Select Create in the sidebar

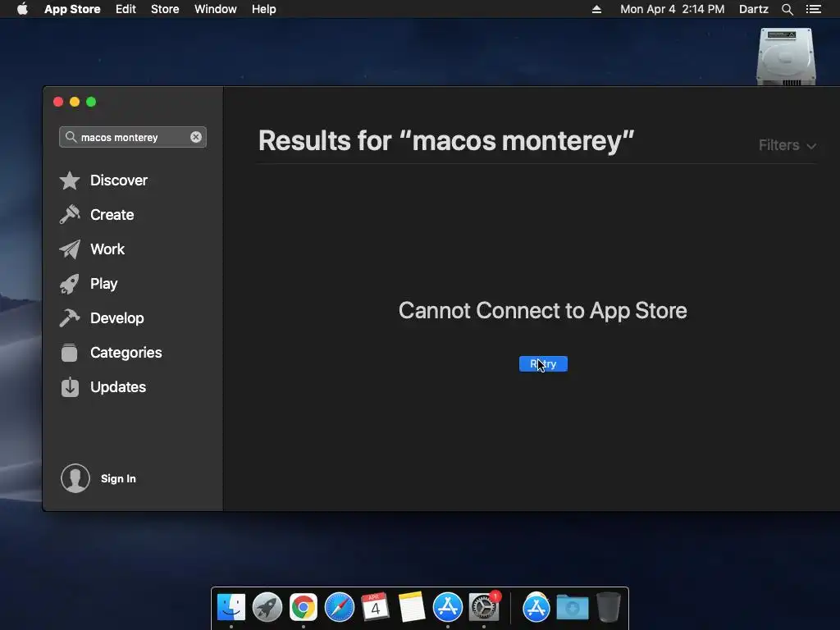pos(112,215)
